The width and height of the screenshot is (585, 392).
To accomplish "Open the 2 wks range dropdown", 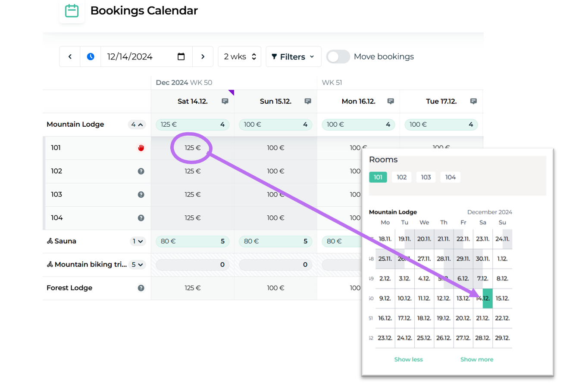I will click(240, 57).
